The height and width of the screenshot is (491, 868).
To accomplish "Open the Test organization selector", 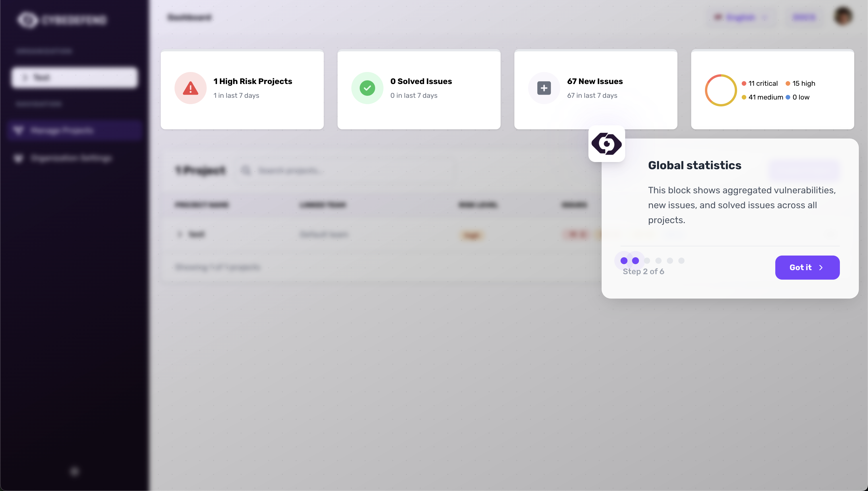I will click(x=75, y=77).
